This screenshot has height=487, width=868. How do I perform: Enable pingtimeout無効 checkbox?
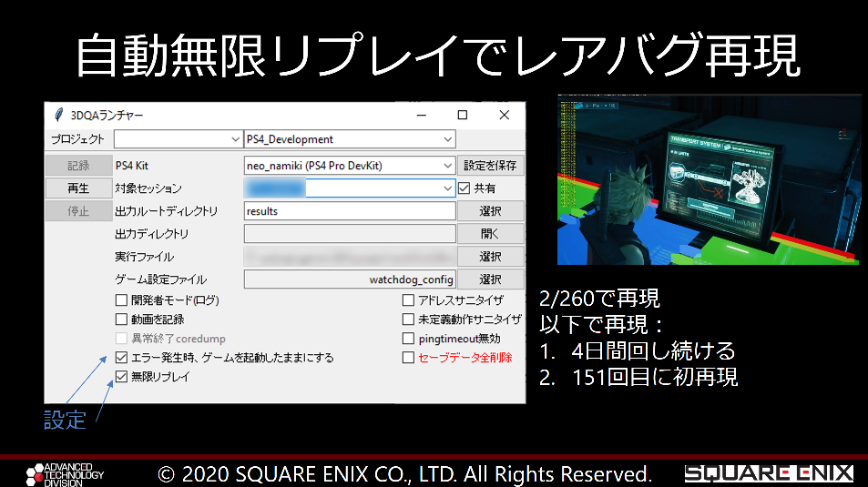[x=408, y=338]
